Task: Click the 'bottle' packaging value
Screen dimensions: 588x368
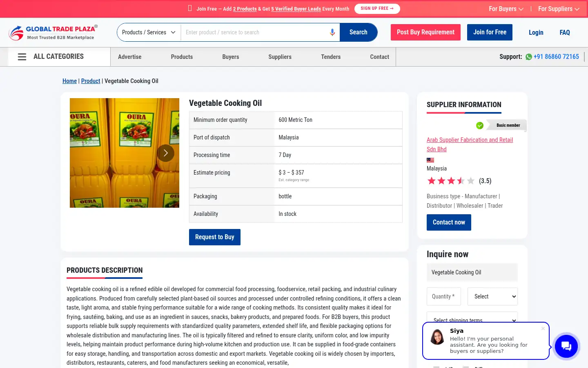Action: tap(285, 196)
